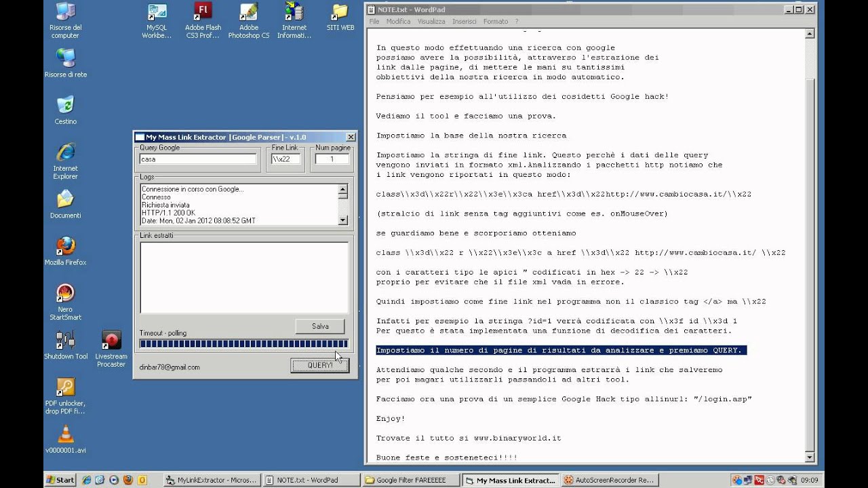Image resolution: width=868 pixels, height=488 pixels.
Task: Switch to MyLinkExtractor taskbar button
Action: [212, 480]
